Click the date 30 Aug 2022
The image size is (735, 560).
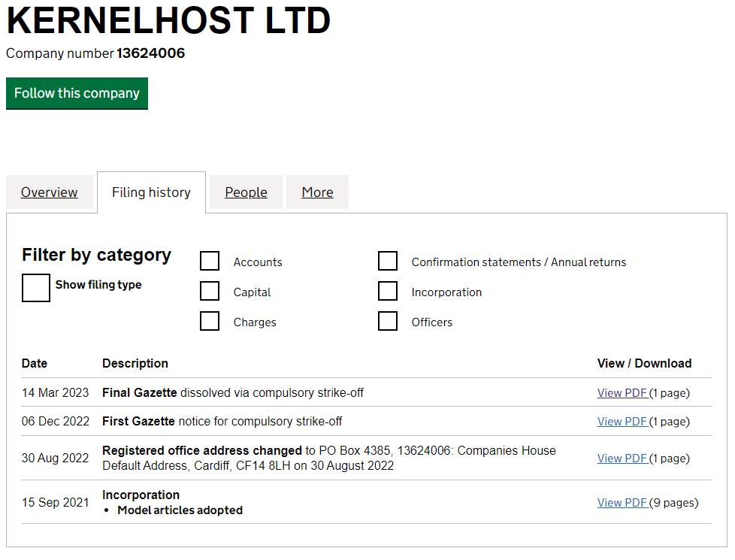pyautogui.click(x=56, y=458)
